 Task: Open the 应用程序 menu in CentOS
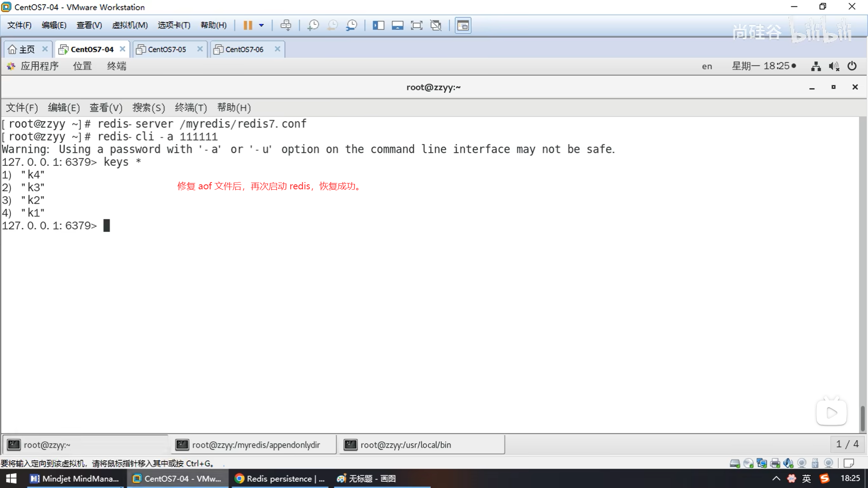[39, 66]
